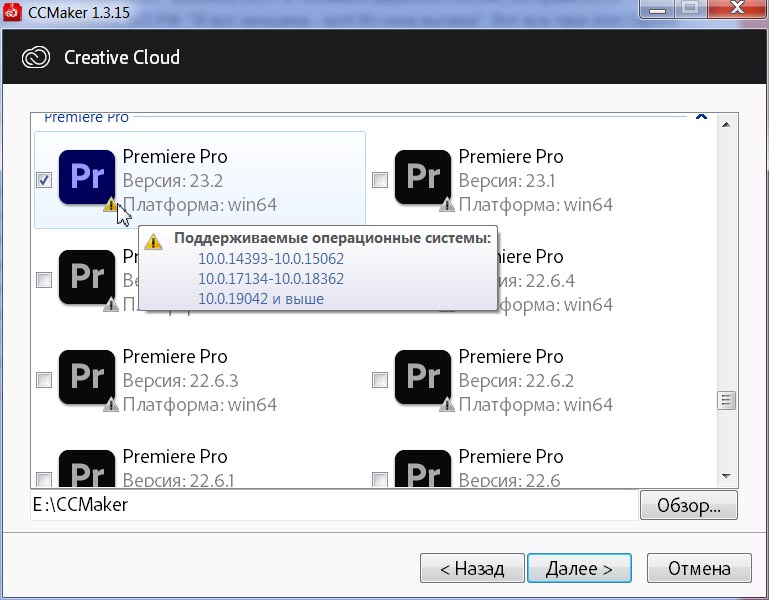Check the checkbox beside the tooltip's left edge
Viewport: 769px width, 600px height.
44,280
